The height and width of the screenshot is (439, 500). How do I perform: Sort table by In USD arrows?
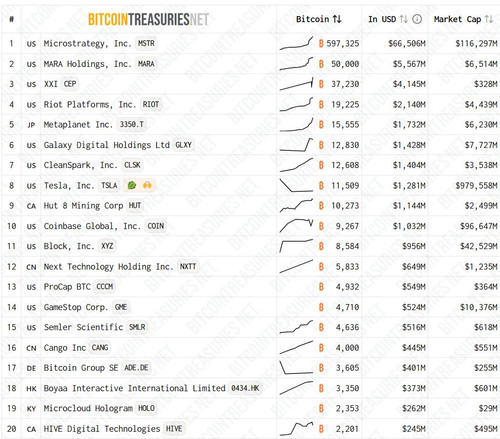point(404,19)
